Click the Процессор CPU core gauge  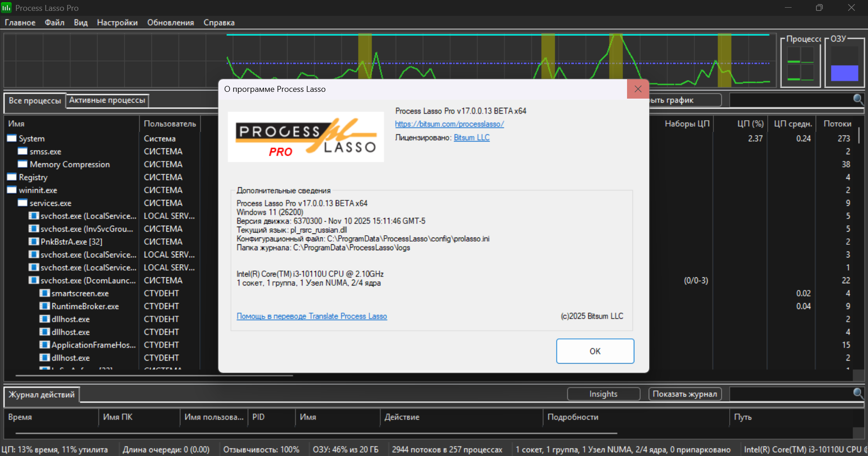coord(800,64)
